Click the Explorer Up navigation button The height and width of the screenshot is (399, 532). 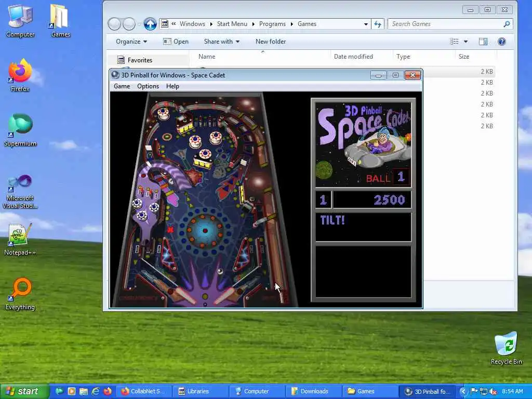[x=150, y=24]
